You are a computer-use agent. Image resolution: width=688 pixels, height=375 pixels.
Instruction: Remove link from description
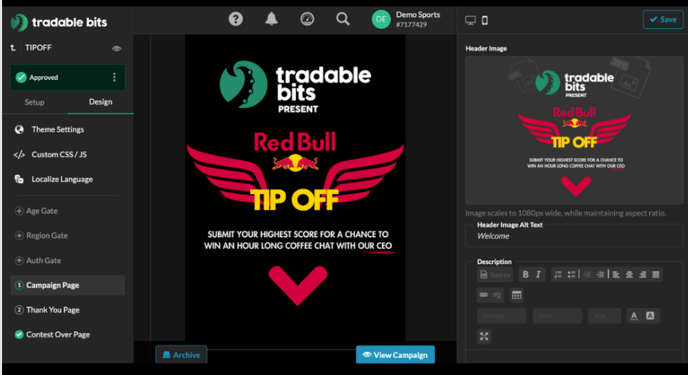point(497,295)
